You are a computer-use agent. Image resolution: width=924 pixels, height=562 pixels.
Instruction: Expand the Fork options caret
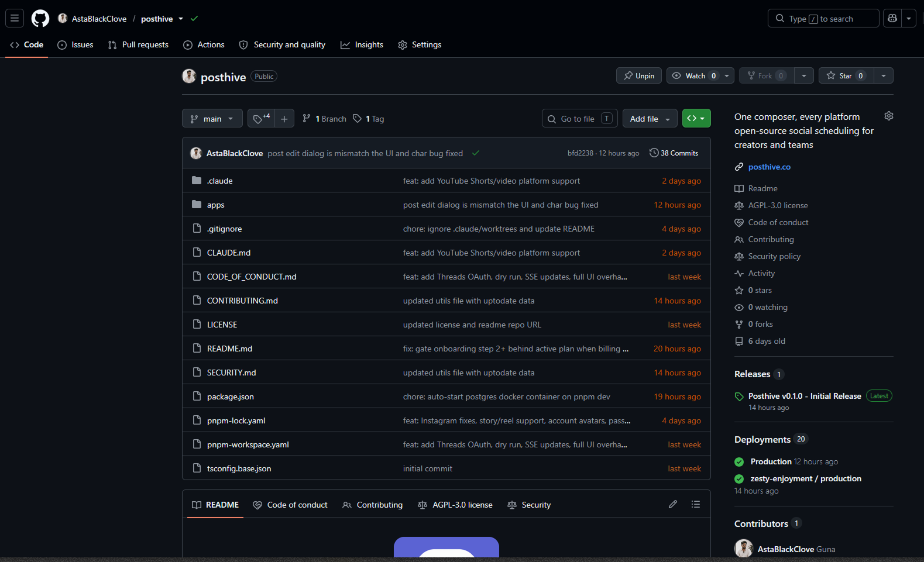coord(804,76)
